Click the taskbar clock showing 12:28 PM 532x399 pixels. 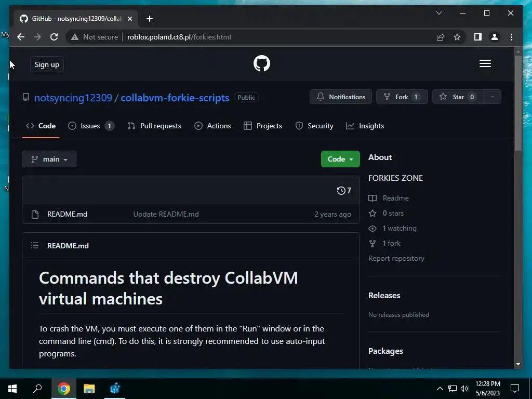click(x=487, y=389)
